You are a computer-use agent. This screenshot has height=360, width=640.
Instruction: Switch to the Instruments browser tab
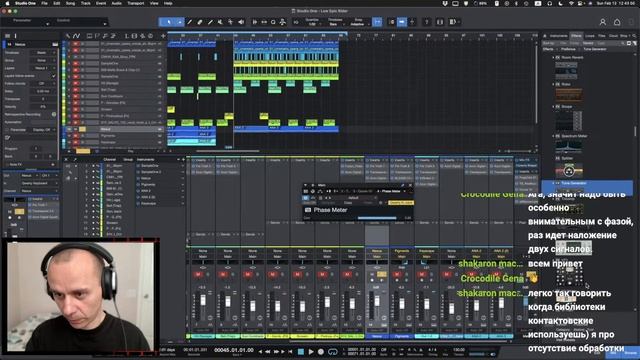click(x=558, y=36)
